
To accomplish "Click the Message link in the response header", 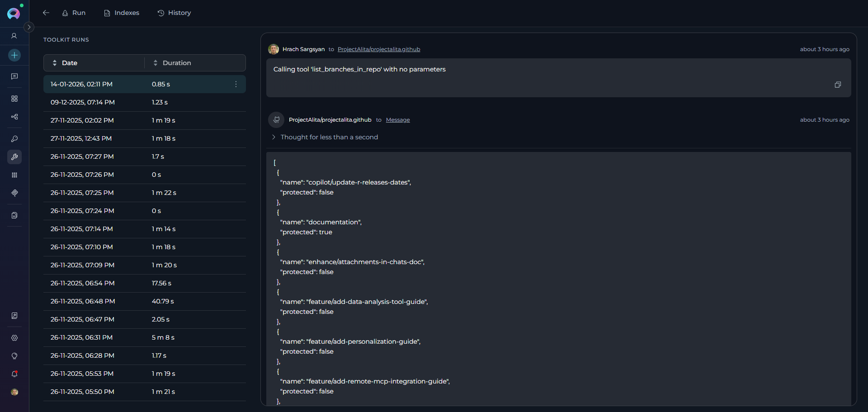I will [x=398, y=120].
